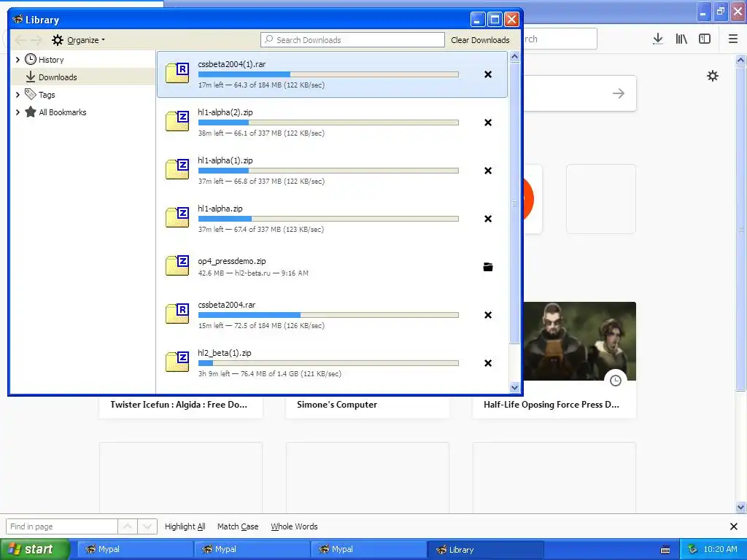Viewport: 747px width, 560px height.
Task: Click the taskbar clock showing 10:20 AM
Action: tap(720, 550)
